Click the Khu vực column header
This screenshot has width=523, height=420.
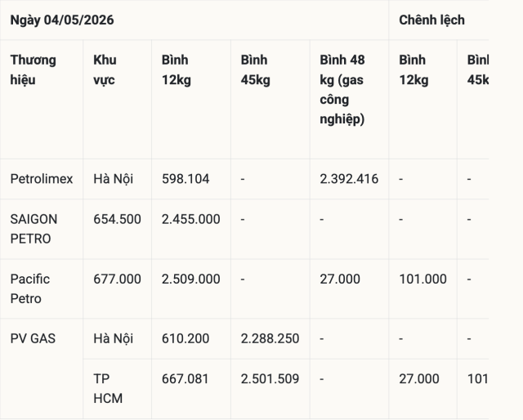click(117, 100)
